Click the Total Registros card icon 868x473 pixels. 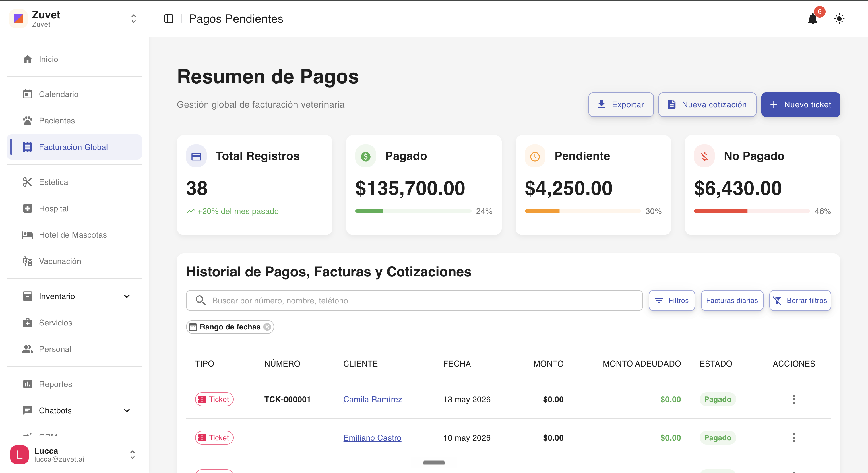click(x=196, y=156)
